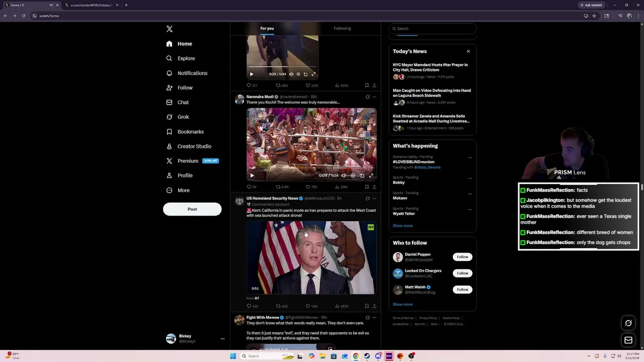
Task: Open more options on Homeland Security post
Action: (x=374, y=199)
